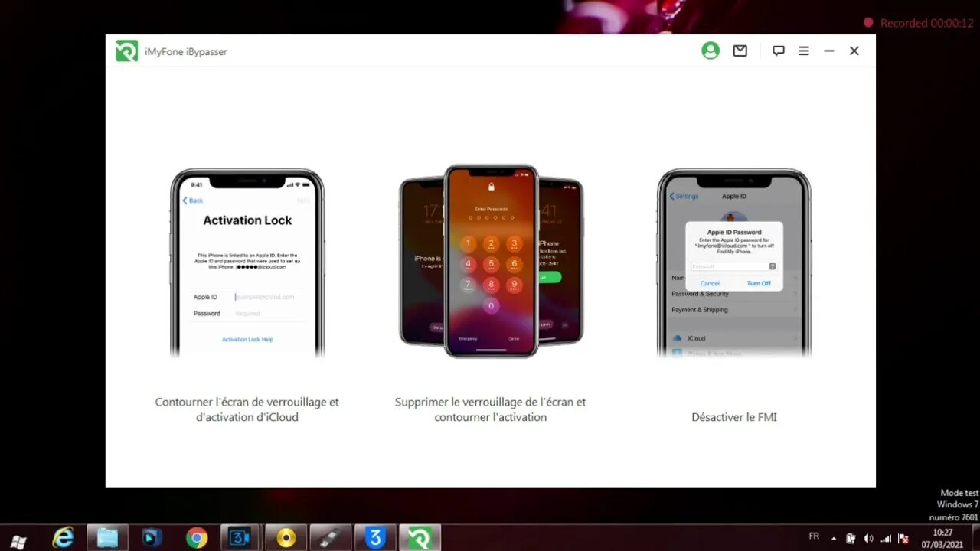Open the network signal tray icon
Screen dimensions: 980x551
click(x=886, y=538)
